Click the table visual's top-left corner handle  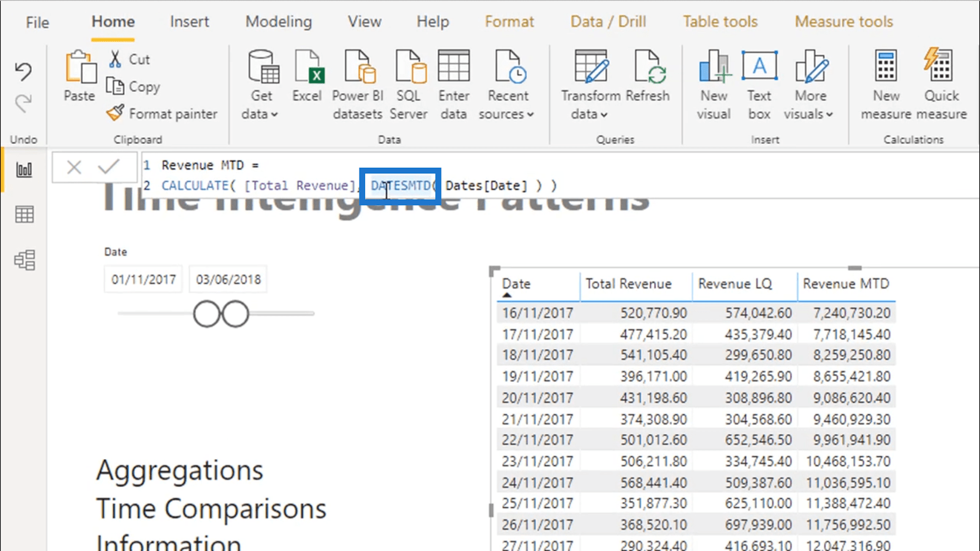pyautogui.click(x=494, y=271)
